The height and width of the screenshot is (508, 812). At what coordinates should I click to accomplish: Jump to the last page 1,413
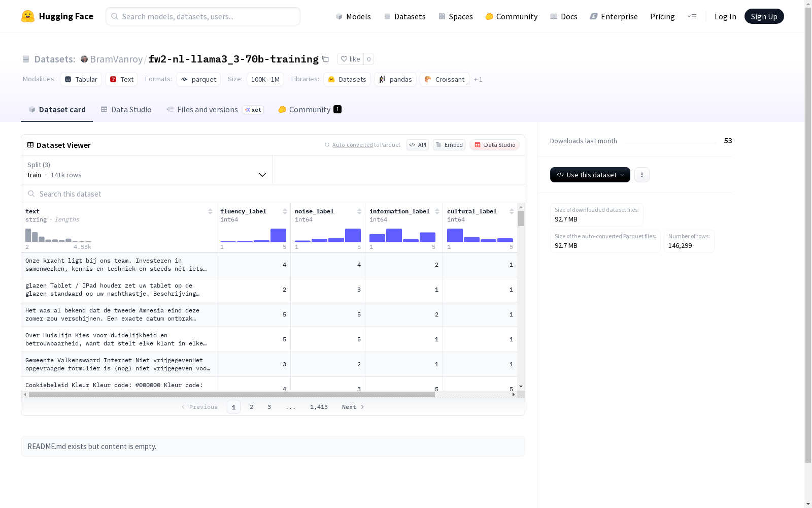coord(319,407)
